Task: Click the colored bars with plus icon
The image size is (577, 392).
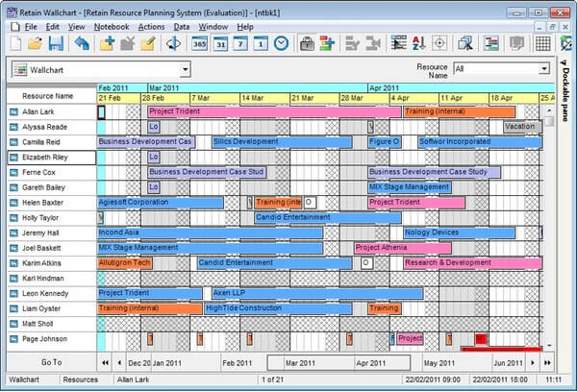Action: point(327,43)
